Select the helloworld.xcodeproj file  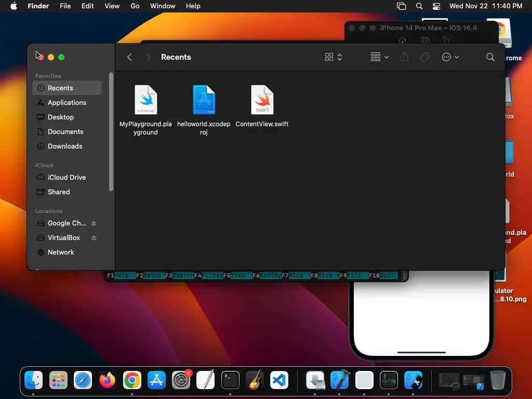tap(204, 110)
